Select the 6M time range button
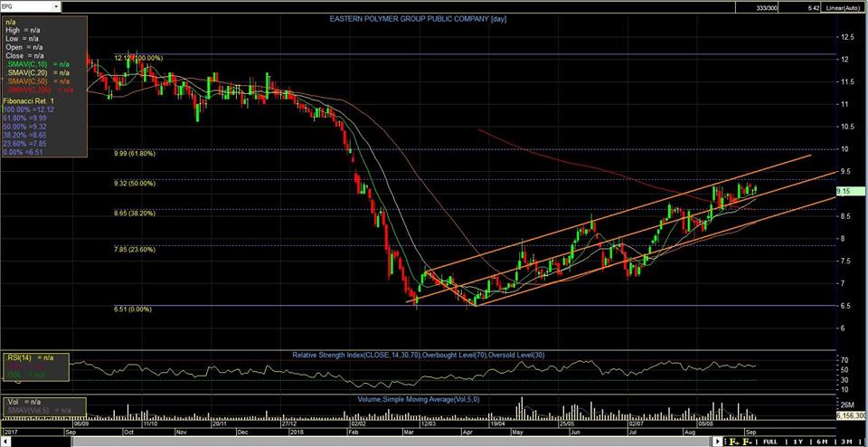The width and height of the screenshot is (868, 447). (x=822, y=442)
